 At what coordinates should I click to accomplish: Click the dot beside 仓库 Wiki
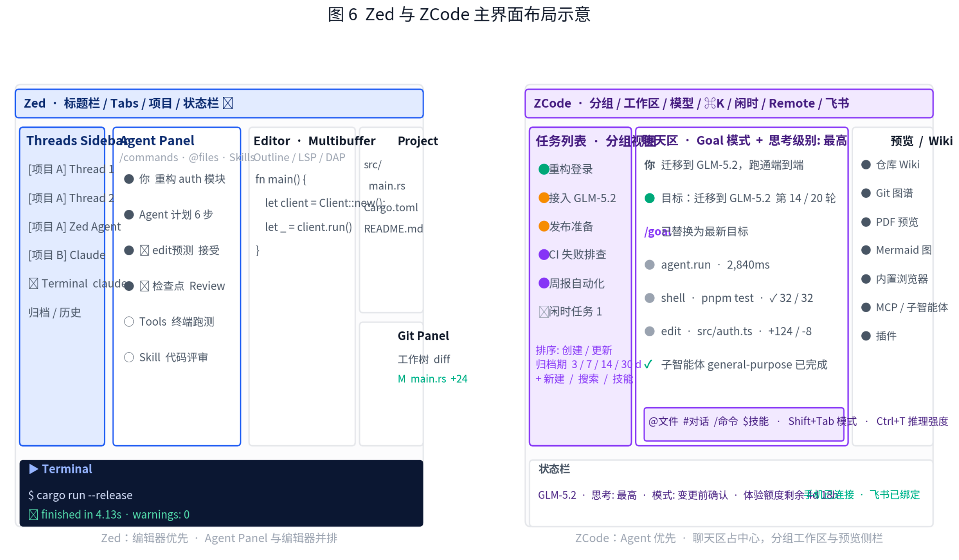(x=866, y=165)
